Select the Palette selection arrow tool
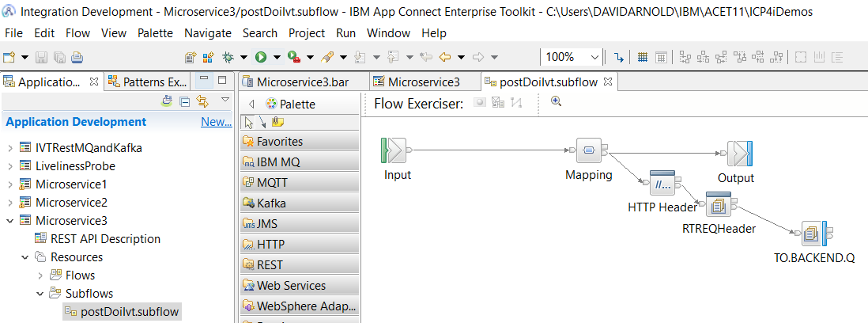The image size is (868, 323). 249,122
